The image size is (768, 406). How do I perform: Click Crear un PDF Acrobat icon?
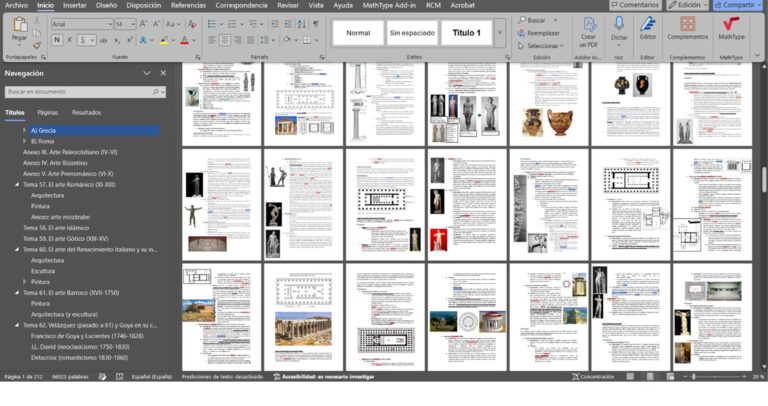pos(589,32)
